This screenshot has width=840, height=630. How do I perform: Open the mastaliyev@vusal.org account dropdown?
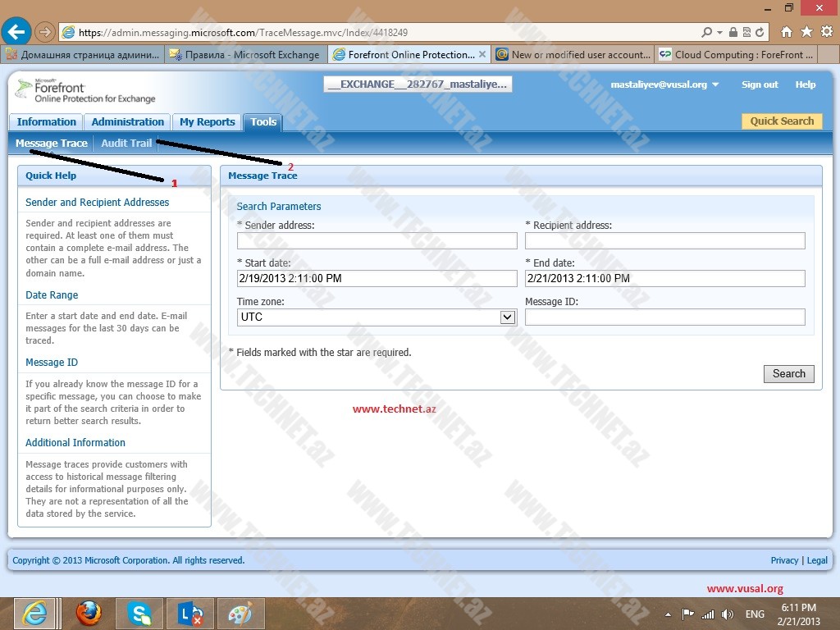tap(715, 85)
